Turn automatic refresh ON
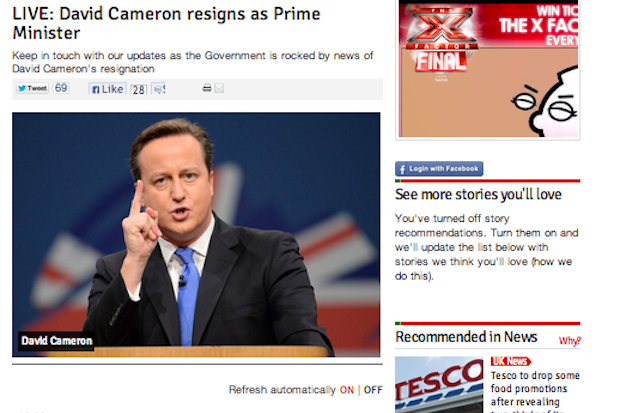This screenshot has width=620, height=413. pos(346,390)
